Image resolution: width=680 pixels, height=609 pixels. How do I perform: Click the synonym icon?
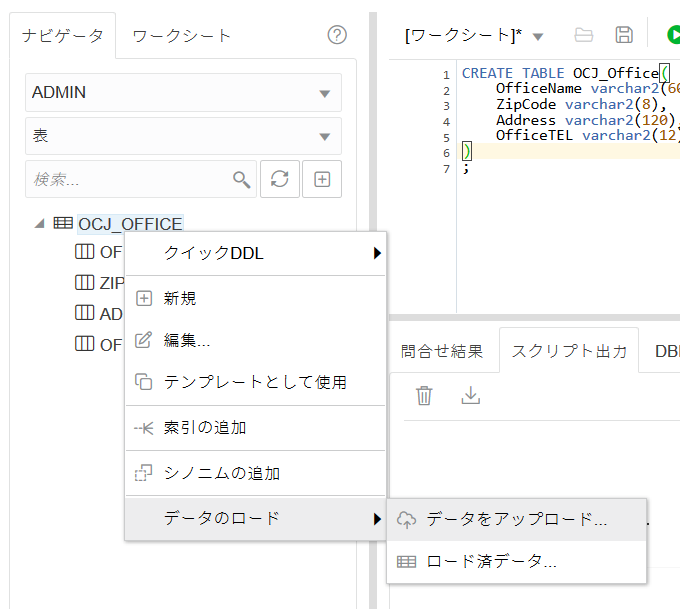coord(144,473)
